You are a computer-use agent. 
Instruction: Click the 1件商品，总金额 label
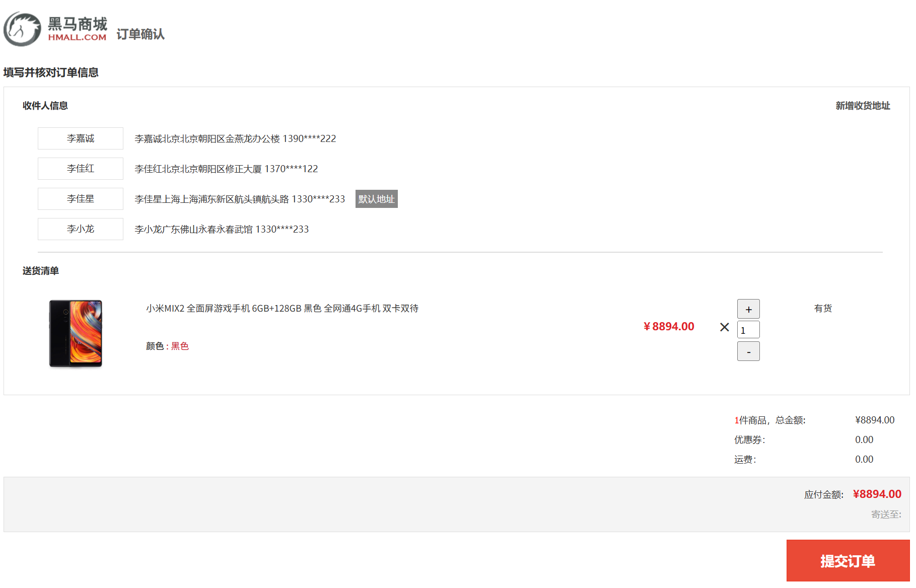770,420
